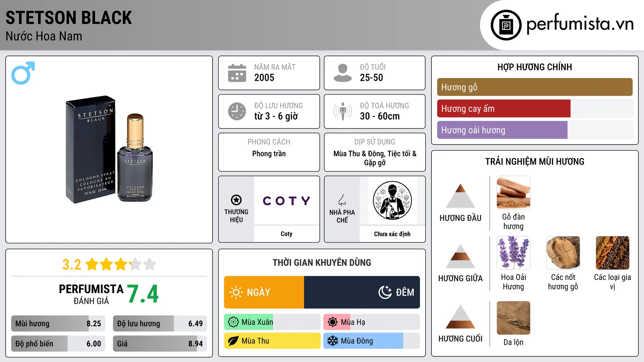This screenshot has width=644, height=362.
Task: Click the nose icon above Nhà pha chế
Action: pyautogui.click(x=342, y=200)
